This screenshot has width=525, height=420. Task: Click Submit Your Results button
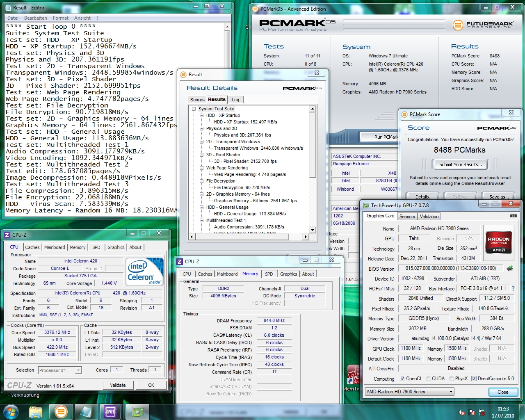(x=460, y=164)
